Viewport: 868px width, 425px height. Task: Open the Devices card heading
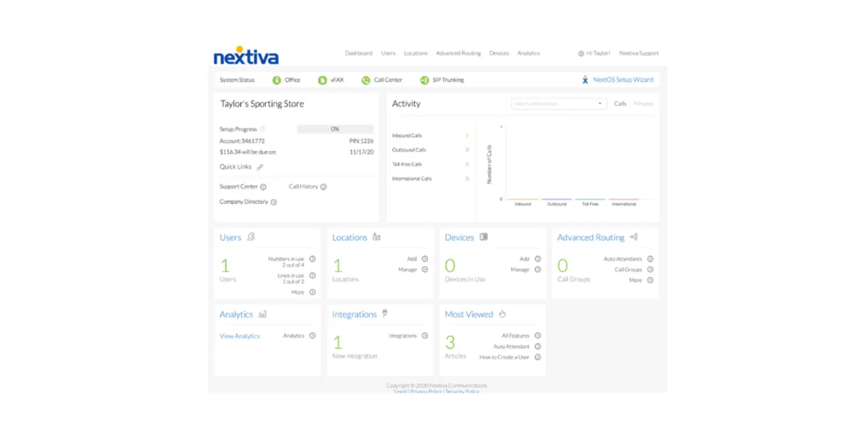[459, 238]
